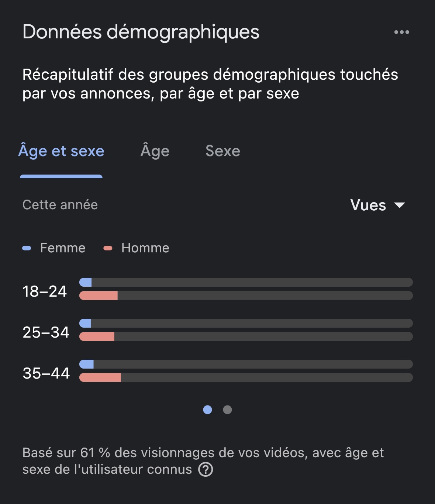The height and width of the screenshot is (504, 435).
Task: Click the 25–34 Homme red bar
Action: coord(97,336)
